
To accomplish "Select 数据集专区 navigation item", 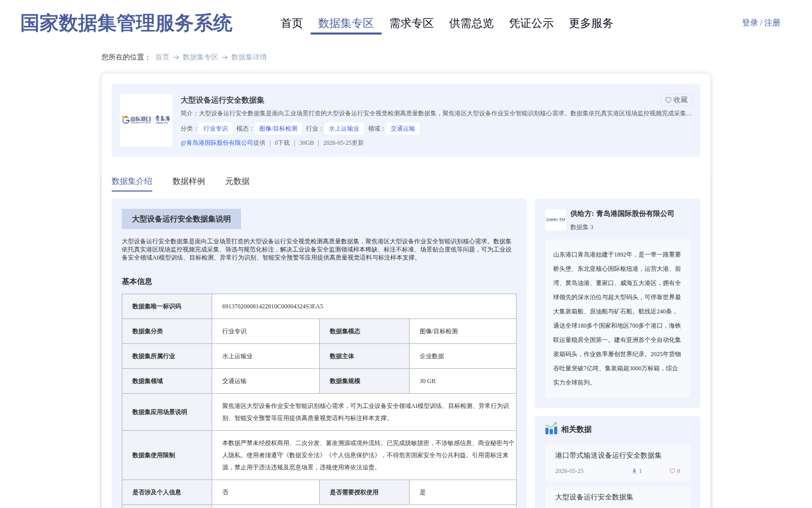I will tap(346, 23).
